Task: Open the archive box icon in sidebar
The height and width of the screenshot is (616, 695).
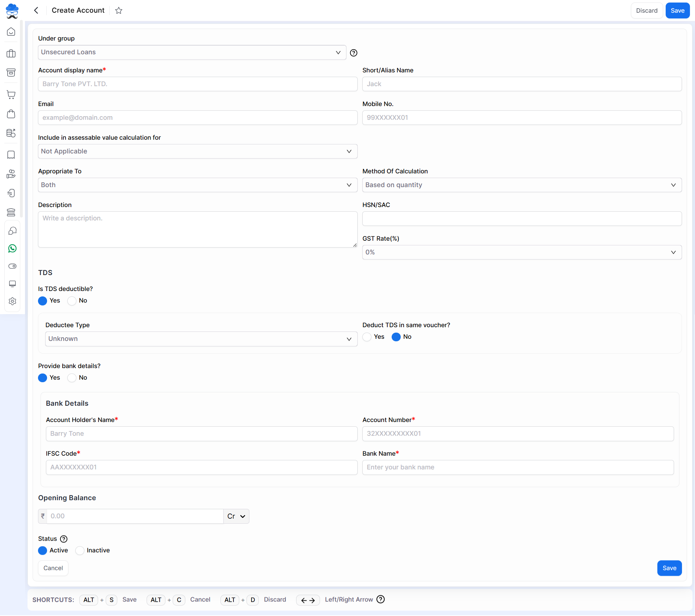Action: (11, 72)
